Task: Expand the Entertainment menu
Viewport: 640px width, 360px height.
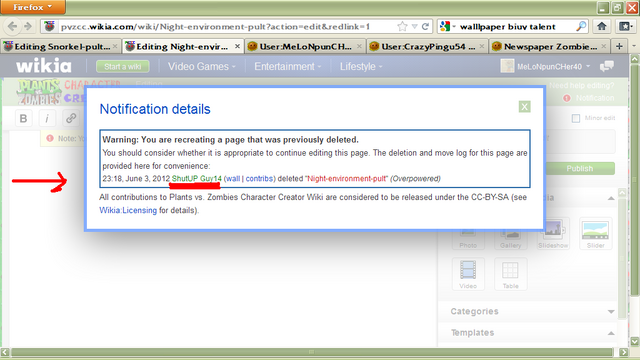Action: click(x=287, y=67)
